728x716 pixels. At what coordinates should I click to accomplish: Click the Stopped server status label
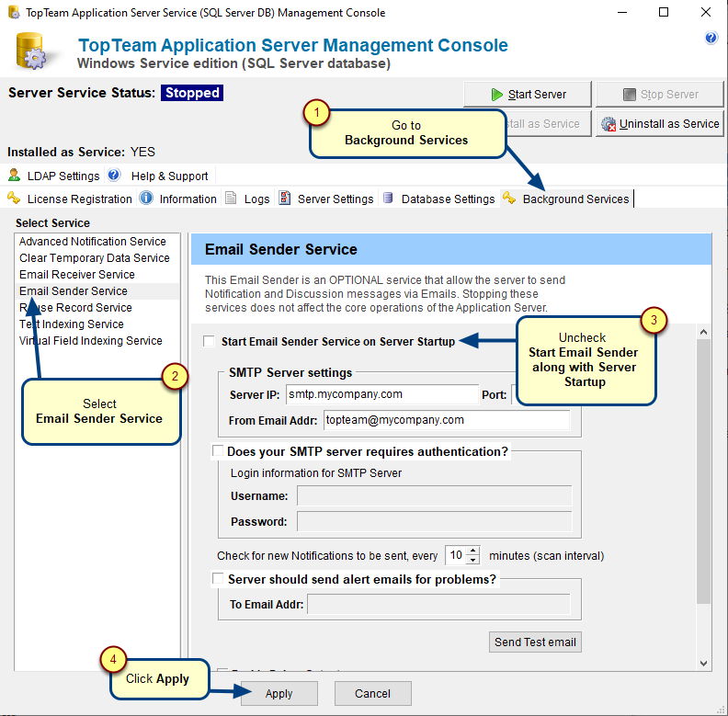point(192,93)
